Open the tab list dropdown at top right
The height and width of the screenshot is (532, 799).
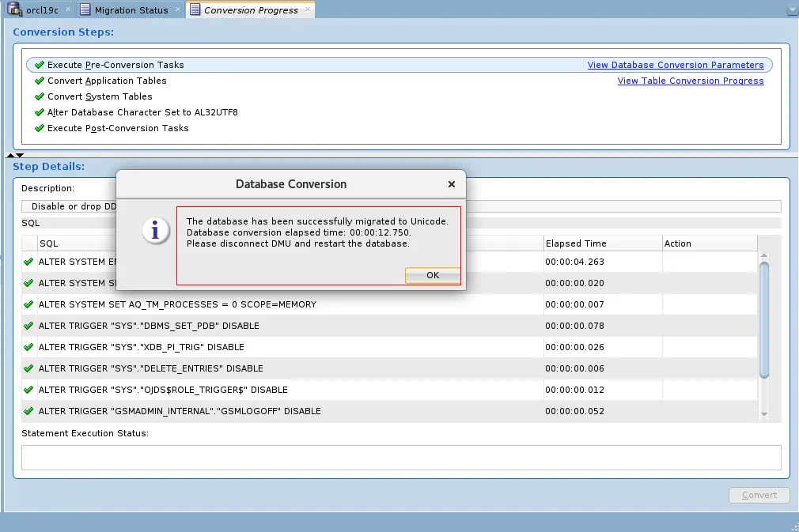(791, 10)
